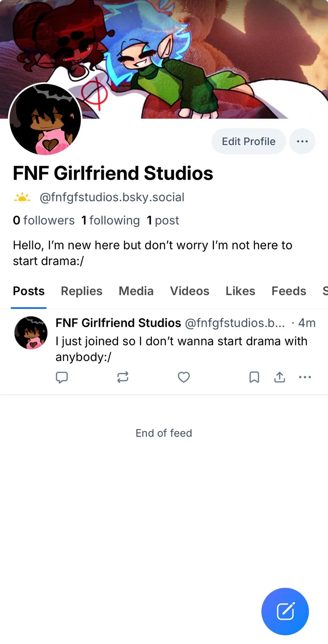The image size is (328, 644).
Task: View the 0 followers list
Action: coord(44,220)
